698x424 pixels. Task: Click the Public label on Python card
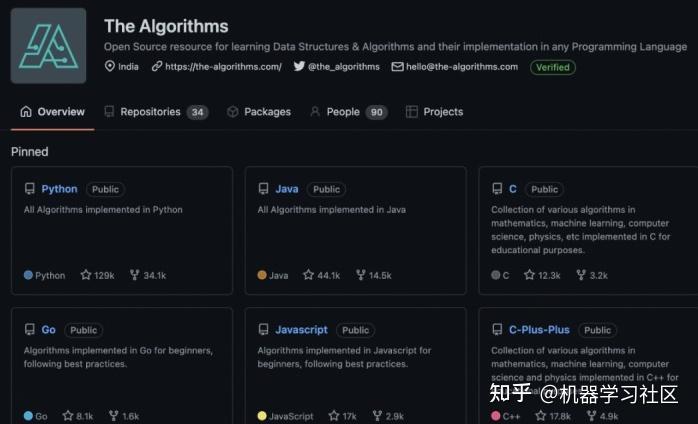click(x=106, y=189)
